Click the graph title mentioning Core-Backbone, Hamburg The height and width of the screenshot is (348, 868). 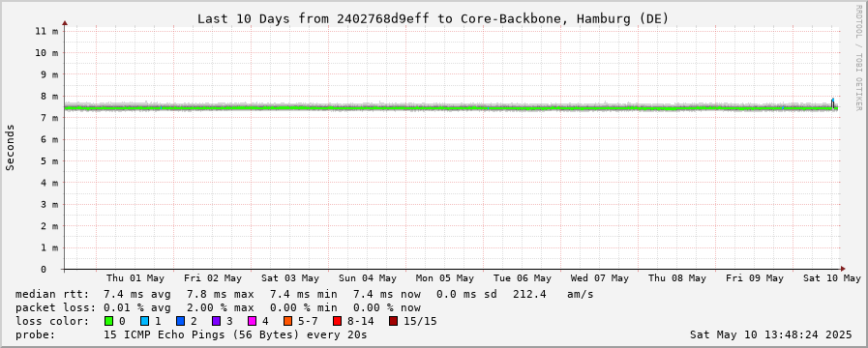[433, 18]
